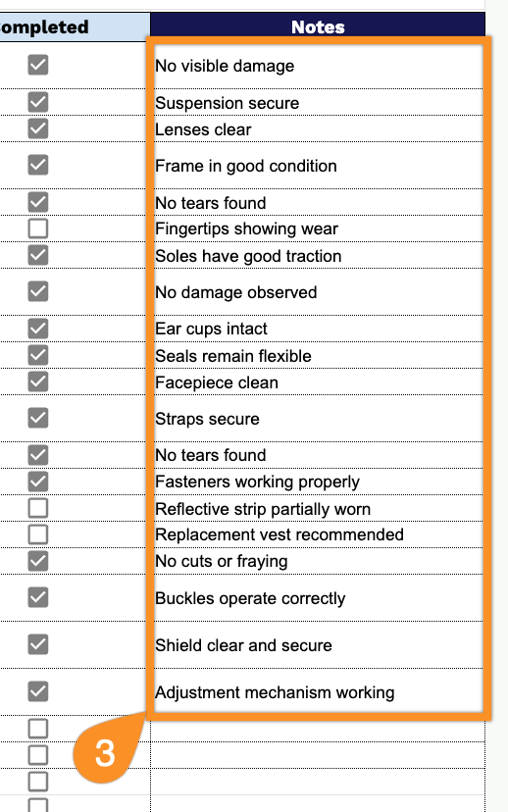Viewport: 508px width, 812px height.
Task: Click the 'Fasteners working properly' cell
Action: 318,482
